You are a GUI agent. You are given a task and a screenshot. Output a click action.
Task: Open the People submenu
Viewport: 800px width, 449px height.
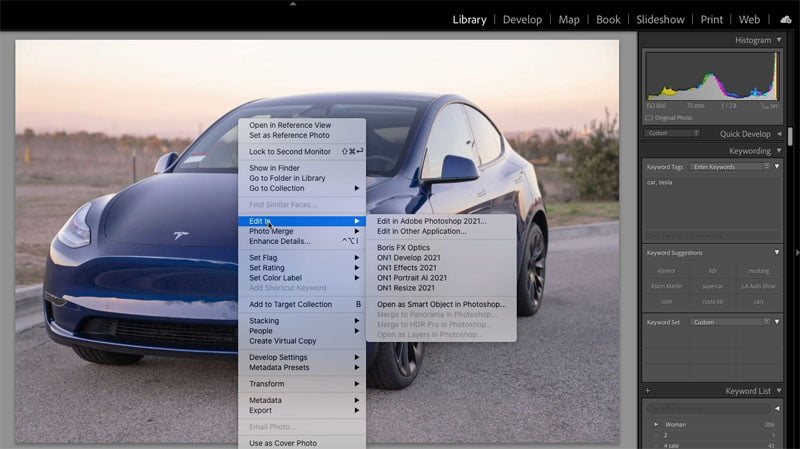click(302, 331)
